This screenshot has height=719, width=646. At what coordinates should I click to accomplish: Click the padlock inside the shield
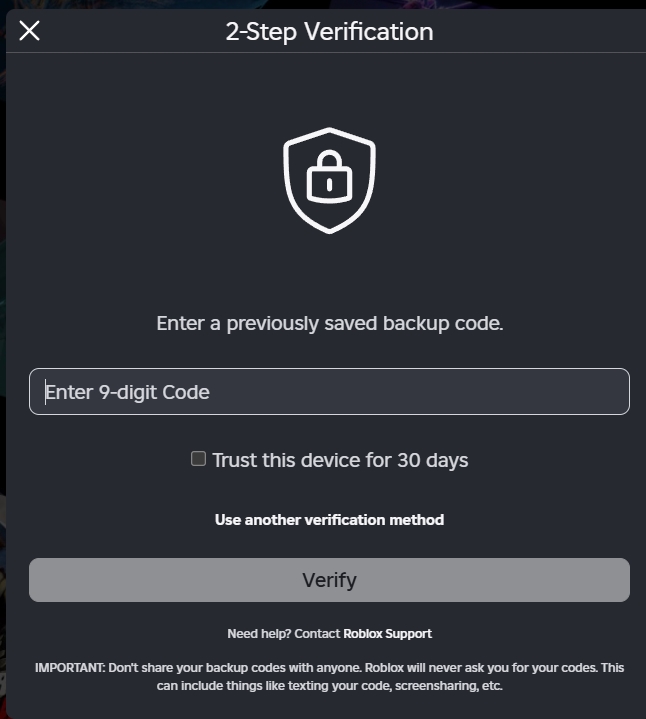click(x=329, y=180)
